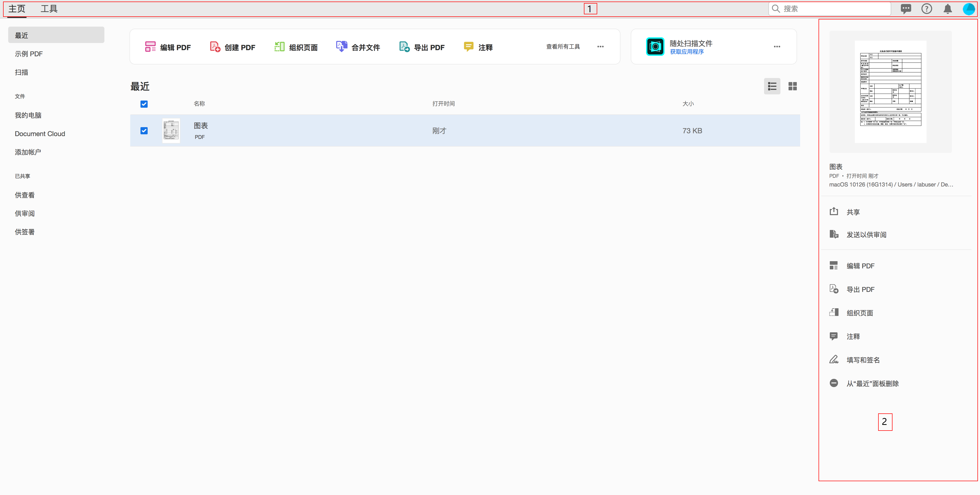980x495 pixels.
Task: Open more options on scan app card
Action: [x=777, y=47]
